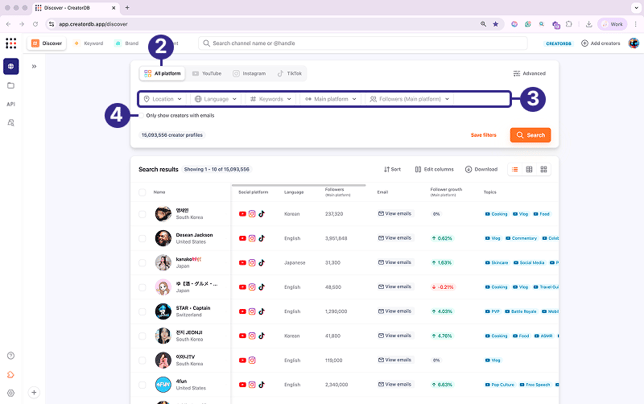Tick the select-all checkbox beside Name
The height and width of the screenshot is (404, 644).
point(142,192)
